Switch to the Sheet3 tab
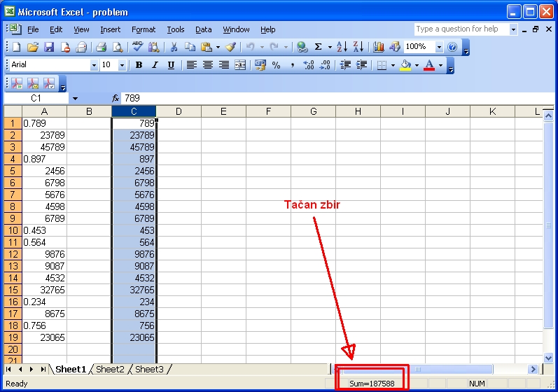Screen dimensions: 558x392 (x=149, y=370)
